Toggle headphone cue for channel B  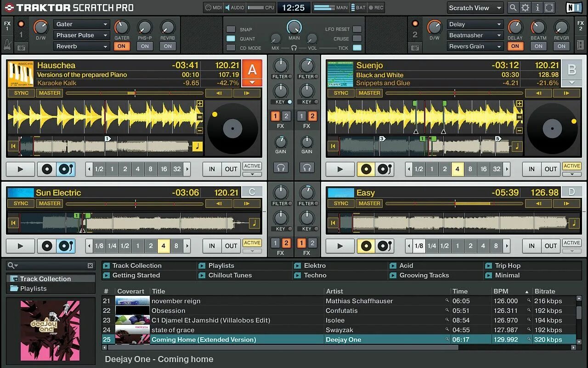[x=307, y=167]
